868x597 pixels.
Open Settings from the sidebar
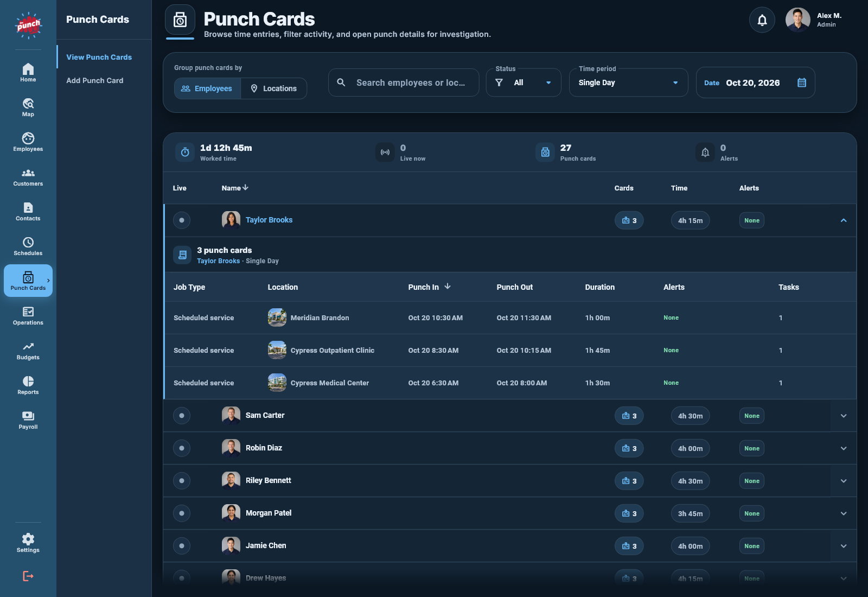pos(28,543)
